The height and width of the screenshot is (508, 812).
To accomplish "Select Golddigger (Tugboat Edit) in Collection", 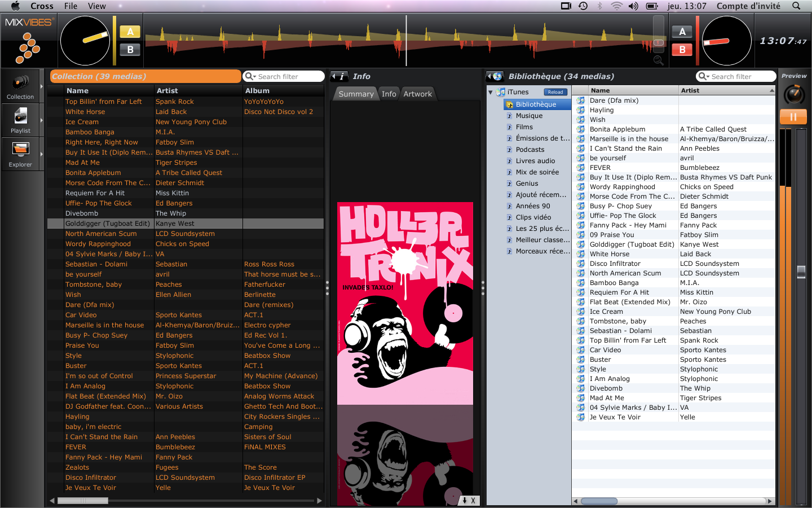I will (x=186, y=224).
